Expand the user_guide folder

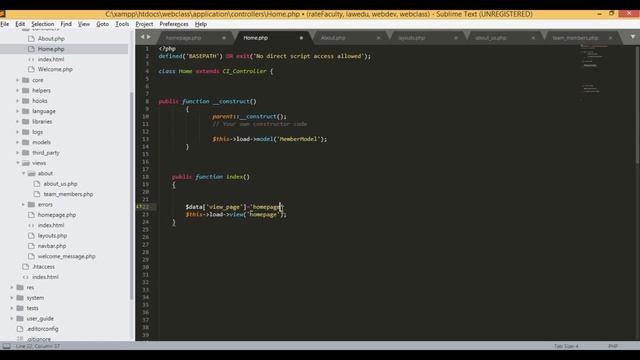click(12, 318)
